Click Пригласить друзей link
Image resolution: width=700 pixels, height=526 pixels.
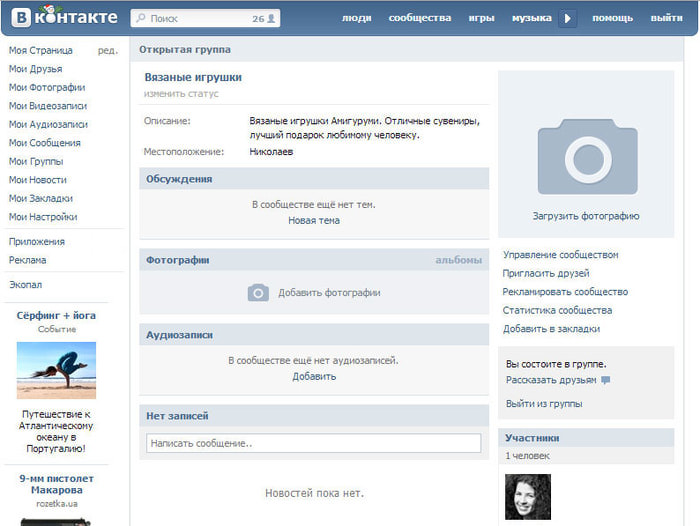546,273
